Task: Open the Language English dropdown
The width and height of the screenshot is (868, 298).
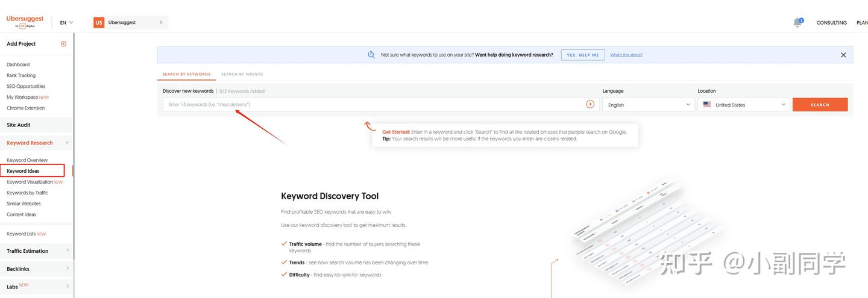Action: pyautogui.click(x=649, y=105)
